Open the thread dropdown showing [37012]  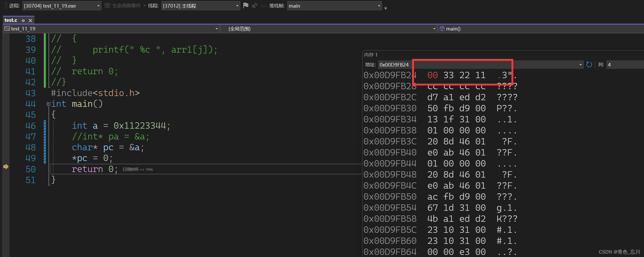(x=200, y=6)
